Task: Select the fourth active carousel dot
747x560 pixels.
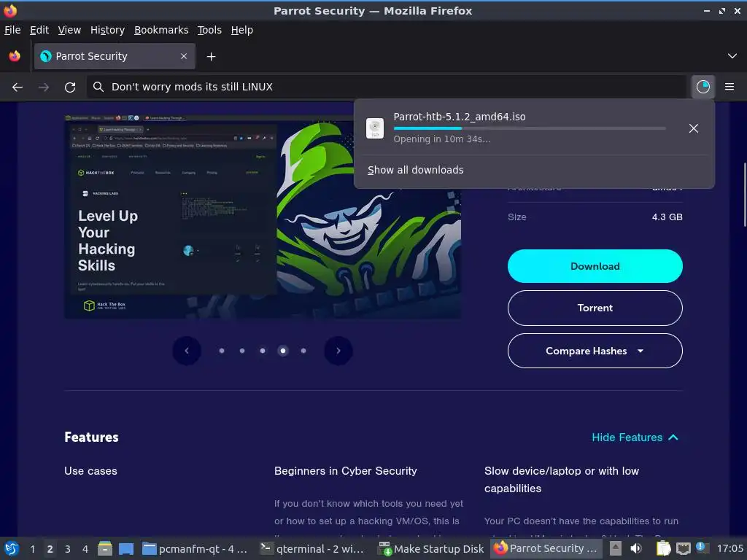Action: point(283,351)
